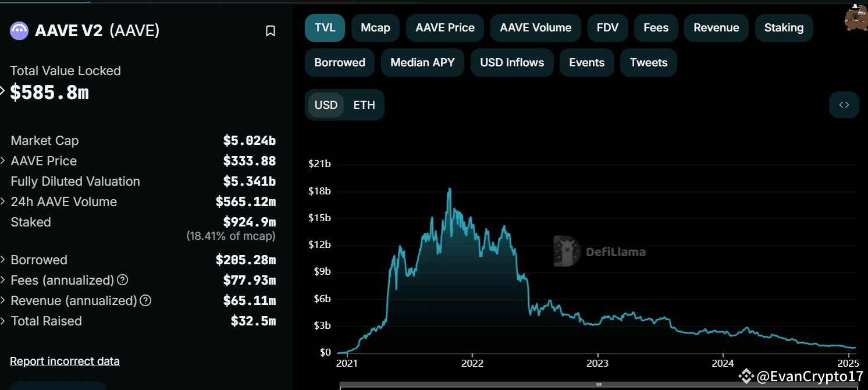Open the Report incorrect data link
Screen dimensions: 868x390
click(x=65, y=361)
